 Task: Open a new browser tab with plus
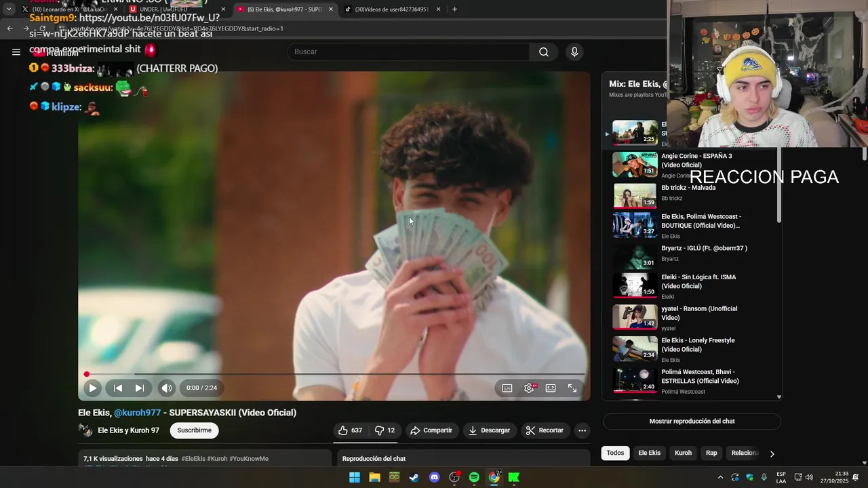454,9
